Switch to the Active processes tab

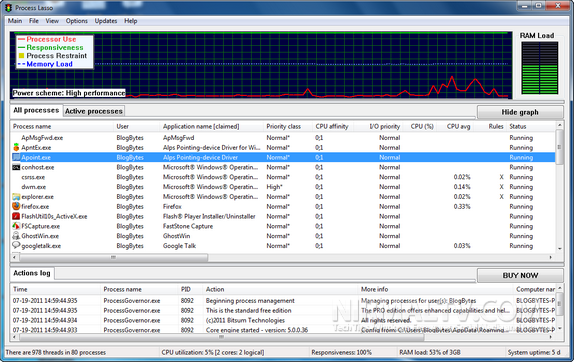coord(94,111)
